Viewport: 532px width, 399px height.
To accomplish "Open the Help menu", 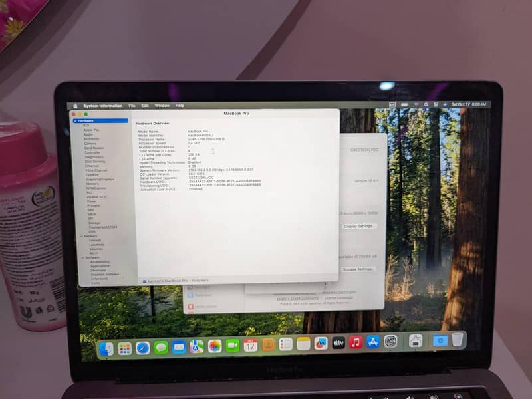I will [x=180, y=106].
